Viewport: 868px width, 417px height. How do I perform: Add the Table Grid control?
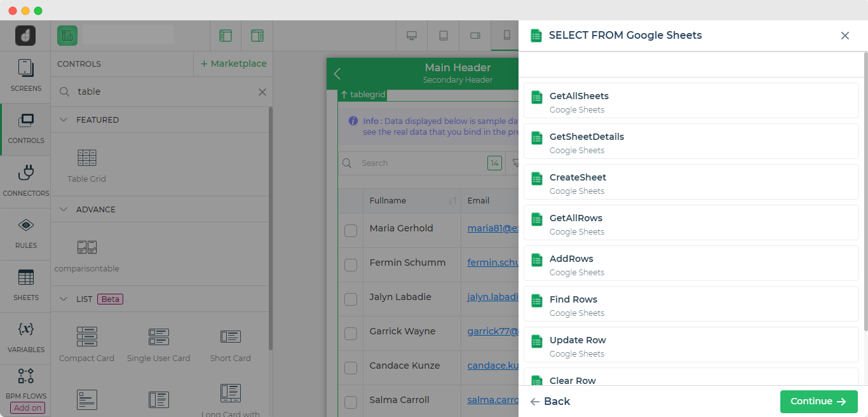click(x=86, y=166)
